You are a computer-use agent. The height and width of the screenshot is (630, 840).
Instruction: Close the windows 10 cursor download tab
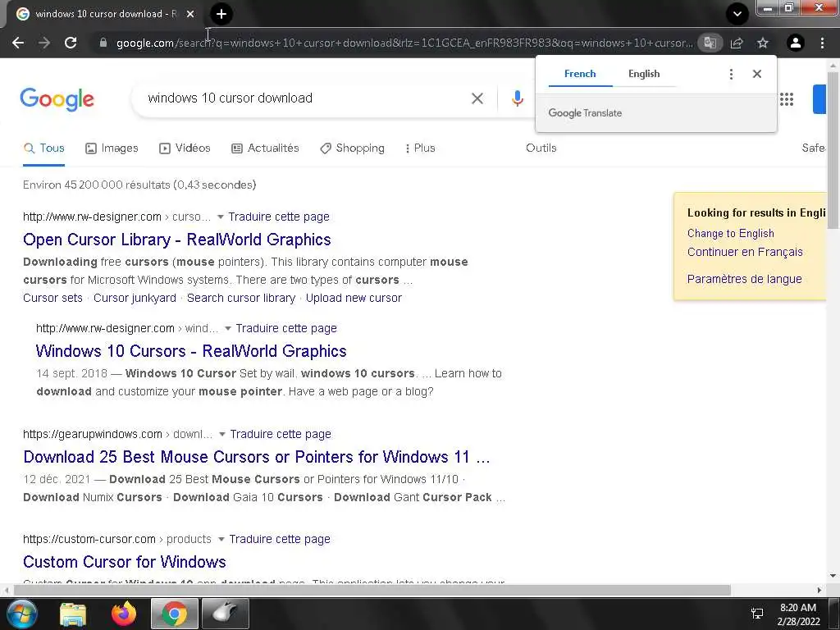point(190,15)
